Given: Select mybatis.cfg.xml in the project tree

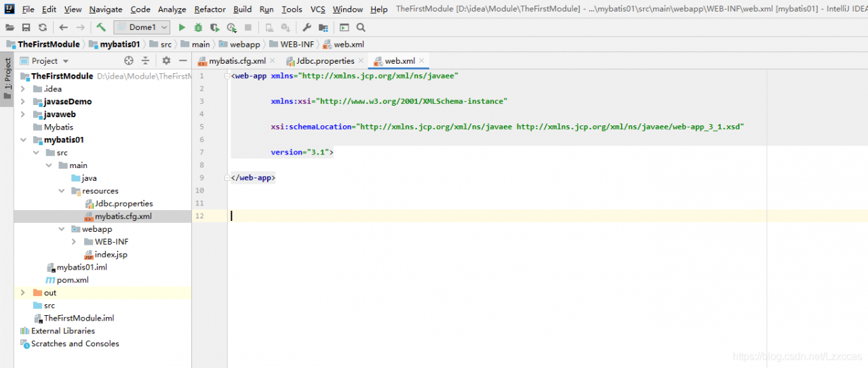Looking at the screenshot, I should coord(118,216).
